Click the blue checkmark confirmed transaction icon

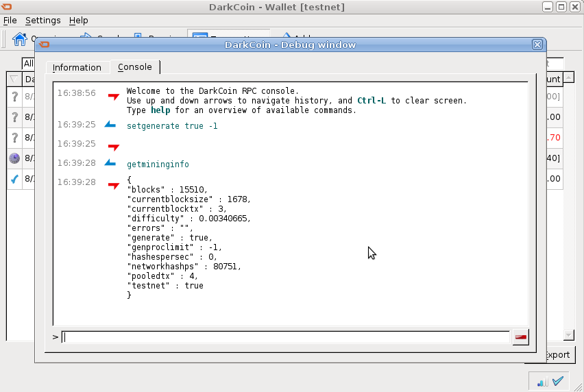pos(14,179)
